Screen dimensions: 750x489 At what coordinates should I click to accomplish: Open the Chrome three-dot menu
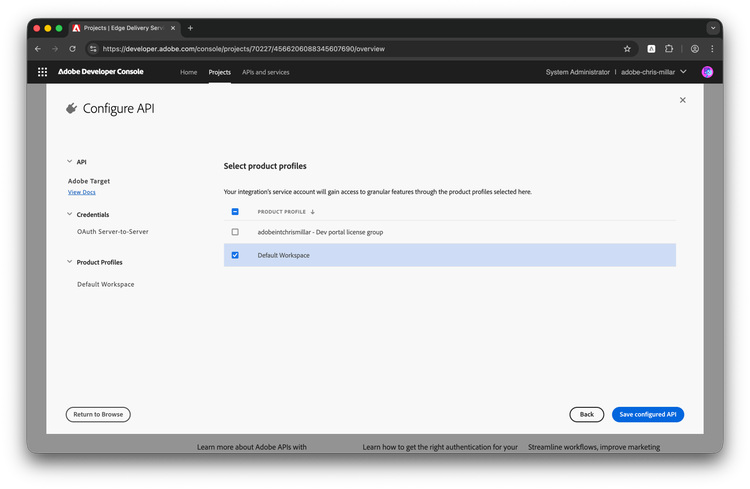coord(712,48)
